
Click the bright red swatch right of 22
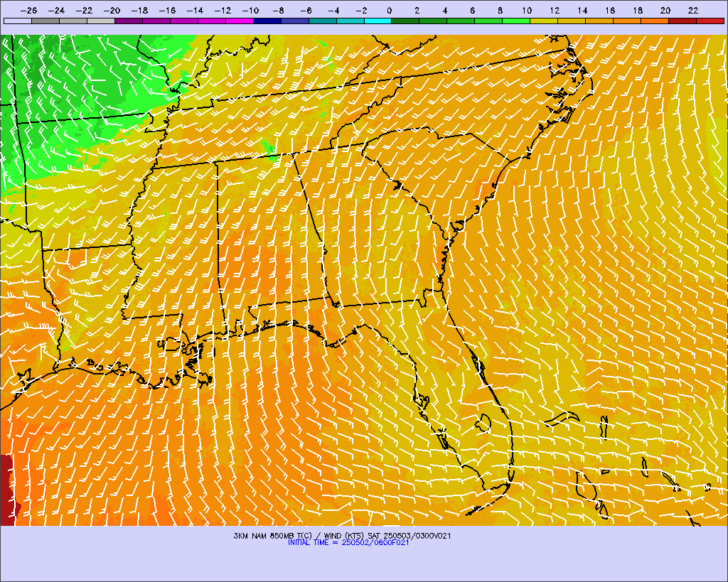coord(710,21)
